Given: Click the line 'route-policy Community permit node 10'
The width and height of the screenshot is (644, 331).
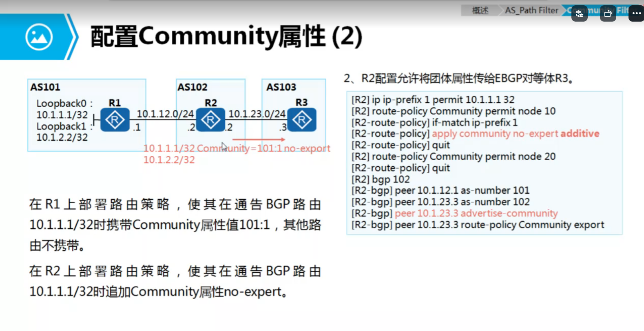Looking at the screenshot, I should [x=454, y=111].
